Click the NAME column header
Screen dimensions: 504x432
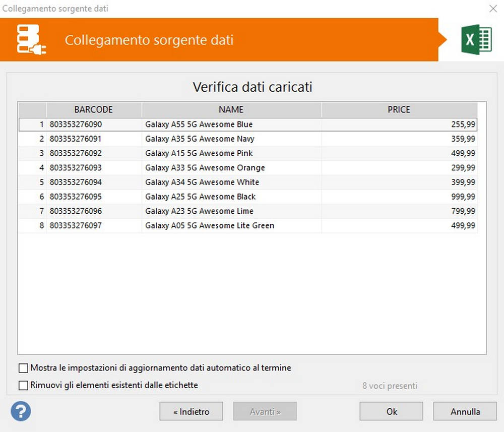click(231, 109)
